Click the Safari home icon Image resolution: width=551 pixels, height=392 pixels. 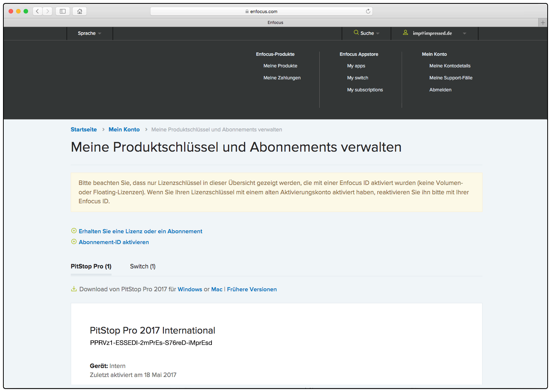pyautogui.click(x=79, y=11)
